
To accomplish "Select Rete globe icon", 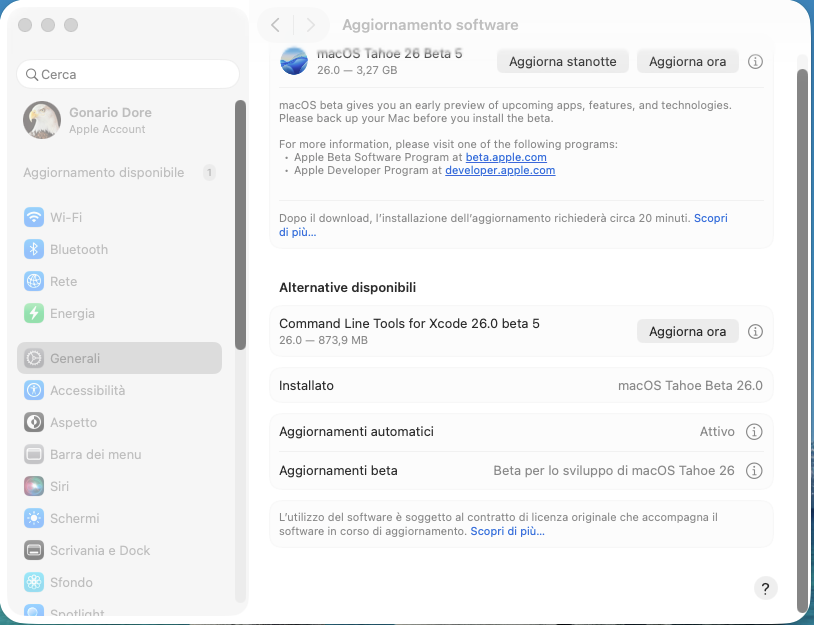I will [34, 281].
